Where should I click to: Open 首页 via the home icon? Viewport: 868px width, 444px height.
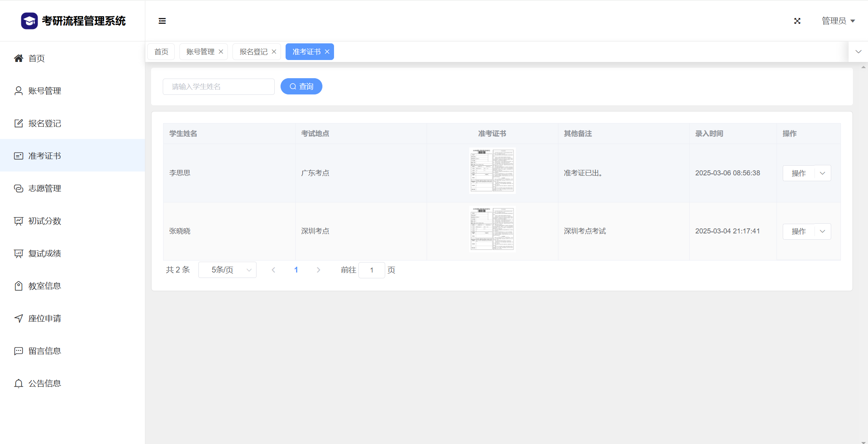coord(18,58)
